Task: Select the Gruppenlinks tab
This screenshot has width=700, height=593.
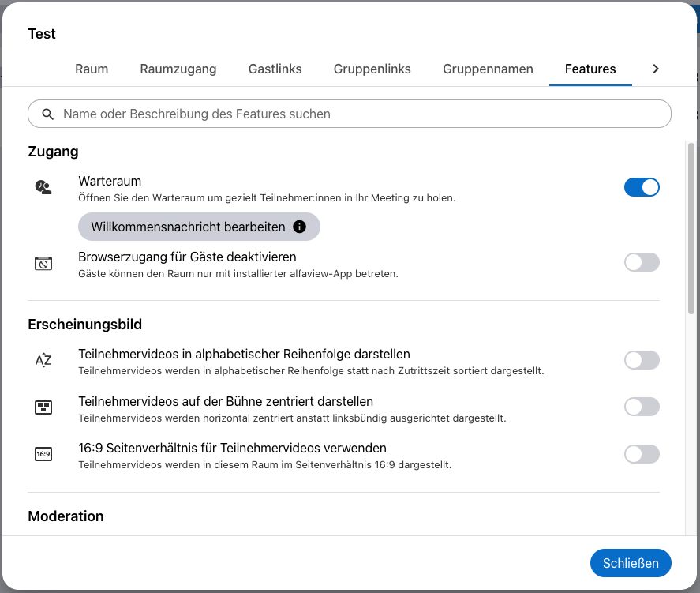Action: (372, 69)
